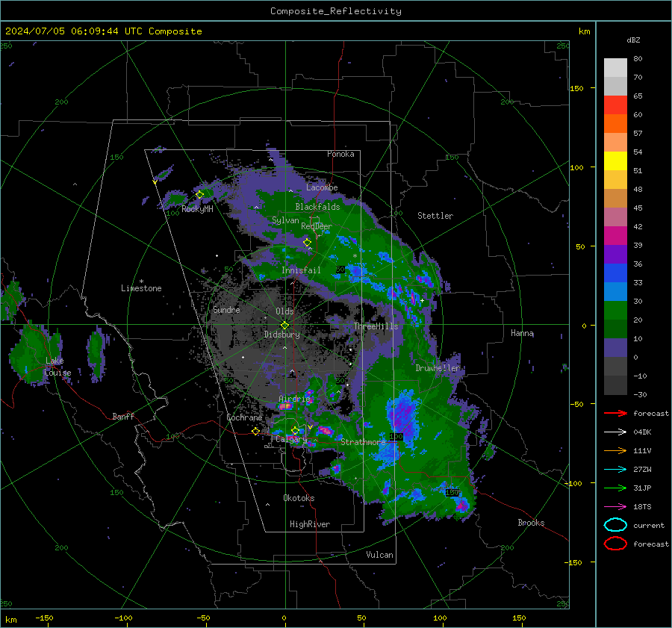The height and width of the screenshot is (628, 672).
Task: Click the RockyMH label
Action: pyautogui.click(x=197, y=209)
